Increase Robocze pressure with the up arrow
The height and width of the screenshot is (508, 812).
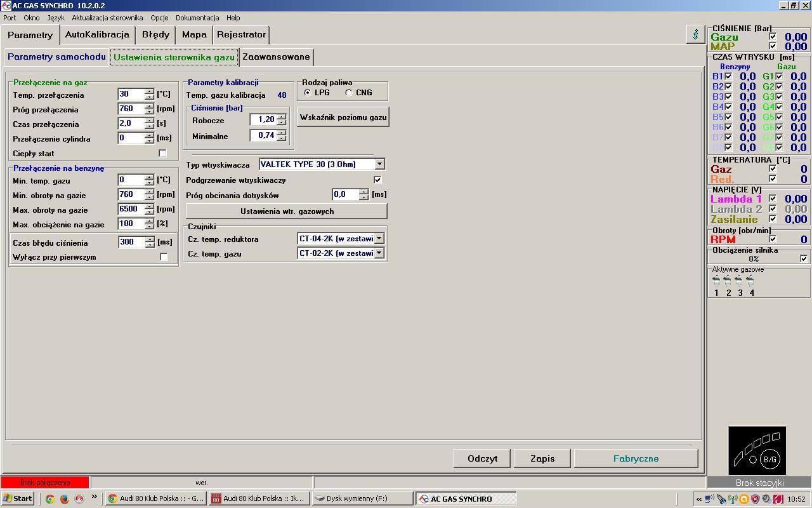click(x=281, y=116)
